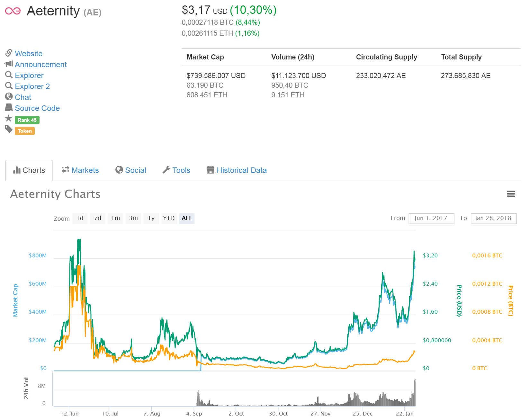This screenshot has width=529, height=420.
Task: Click the magnifier icon beside Explorer
Action: pyautogui.click(x=9, y=75)
